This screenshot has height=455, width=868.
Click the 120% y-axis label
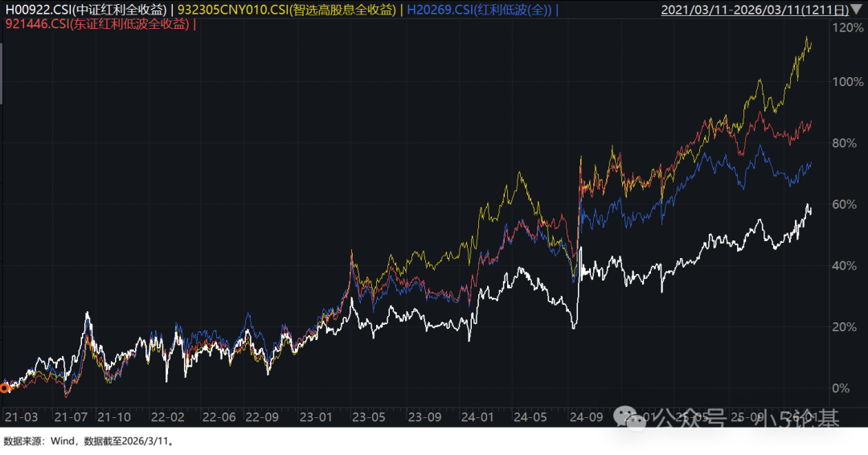click(848, 27)
